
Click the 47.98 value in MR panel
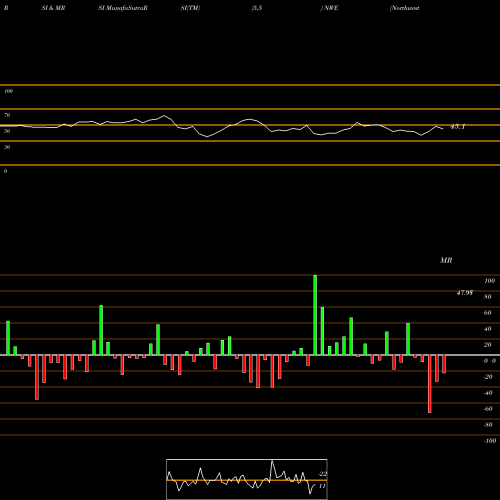[465, 293]
